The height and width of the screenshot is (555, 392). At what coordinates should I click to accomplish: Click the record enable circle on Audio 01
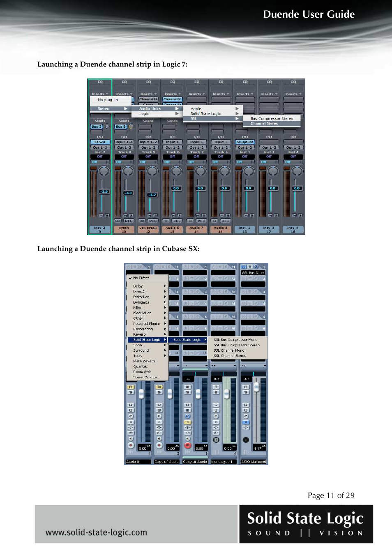tap(131, 445)
